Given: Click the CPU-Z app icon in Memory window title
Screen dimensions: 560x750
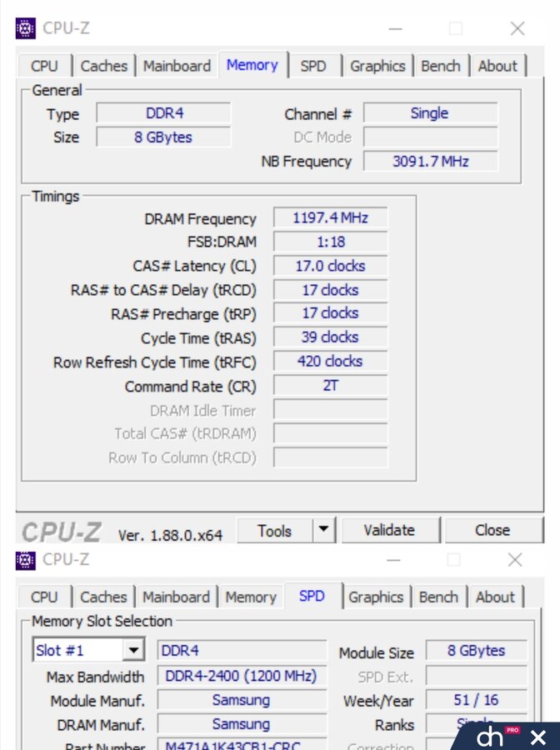Looking at the screenshot, I should point(25,28).
